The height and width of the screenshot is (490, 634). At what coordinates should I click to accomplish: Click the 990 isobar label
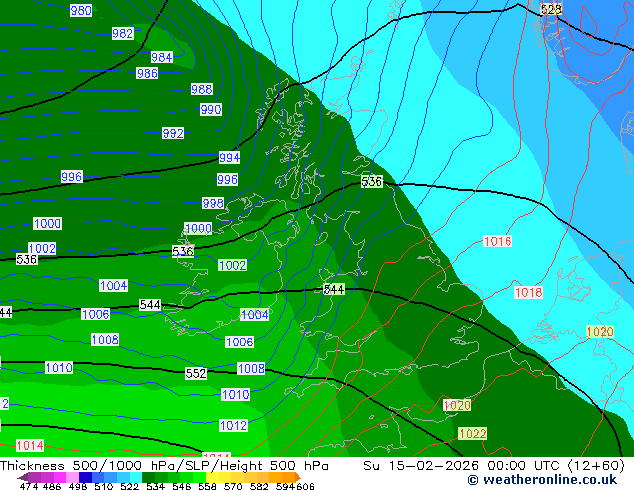pos(211,109)
